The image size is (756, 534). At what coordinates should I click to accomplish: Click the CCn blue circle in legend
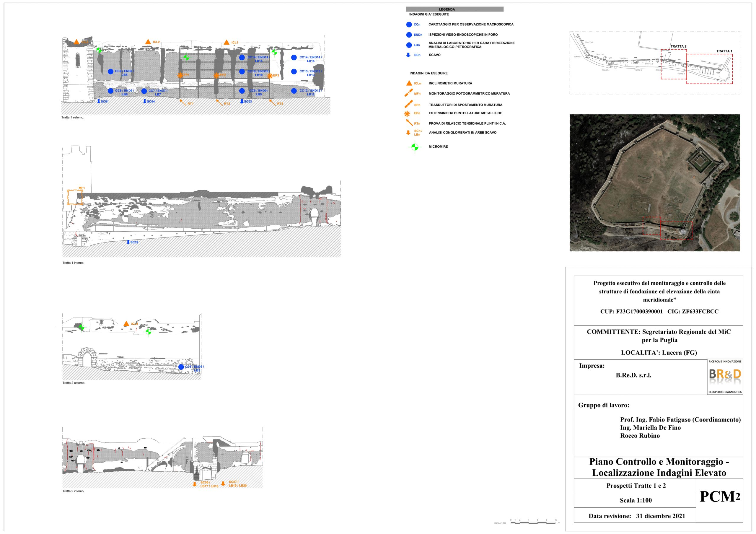tap(409, 24)
